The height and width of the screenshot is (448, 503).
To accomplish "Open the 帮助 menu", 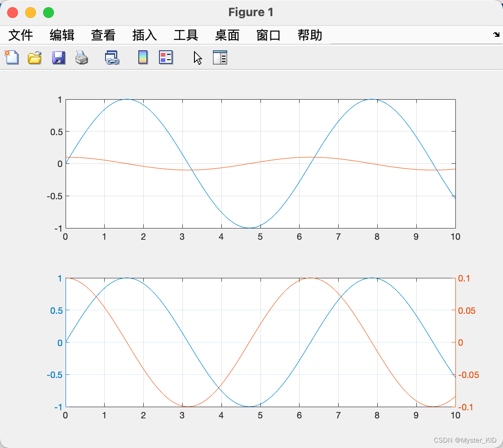I will point(310,35).
